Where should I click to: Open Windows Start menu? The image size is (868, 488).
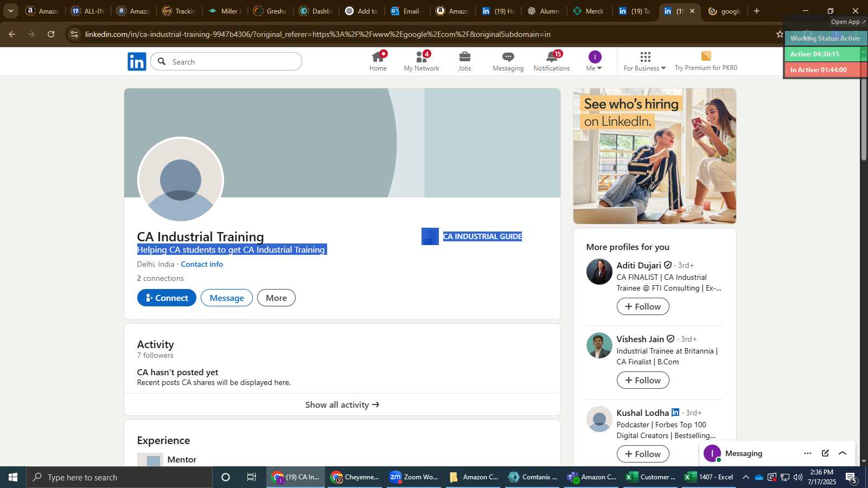(x=13, y=477)
